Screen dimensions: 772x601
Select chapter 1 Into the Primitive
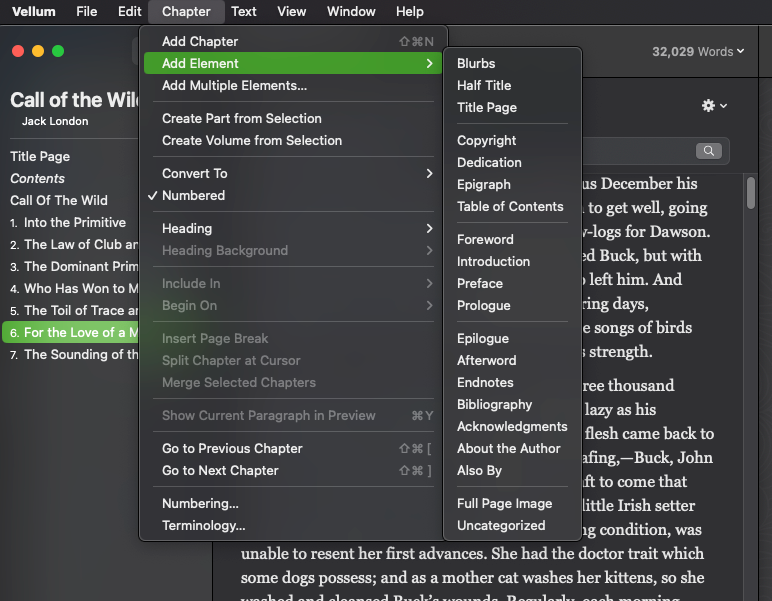(70, 222)
